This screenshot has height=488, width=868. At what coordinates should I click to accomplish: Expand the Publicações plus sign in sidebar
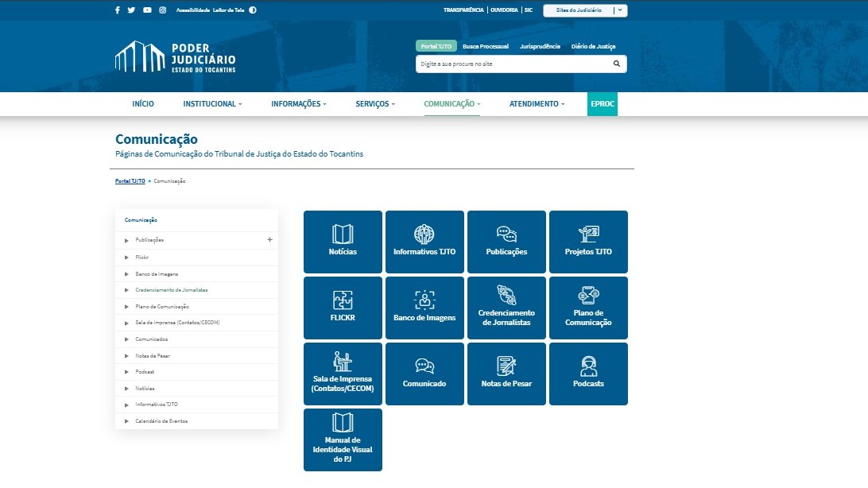(269, 239)
